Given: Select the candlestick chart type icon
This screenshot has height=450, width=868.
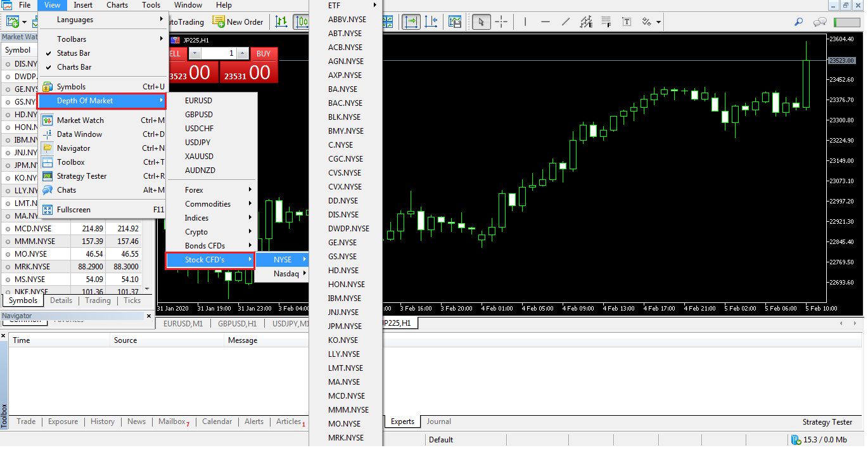Looking at the screenshot, I should 300,22.
